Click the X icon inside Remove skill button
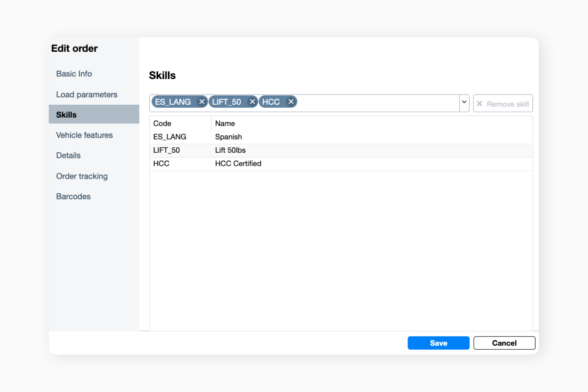 point(479,103)
